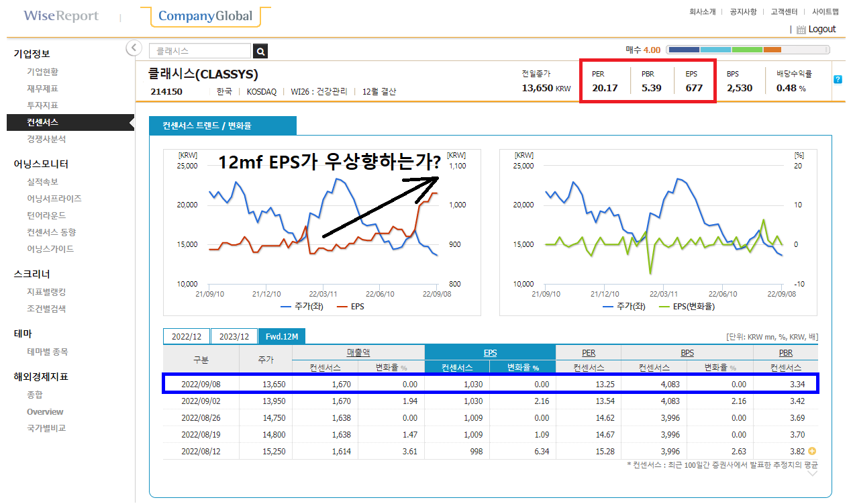Click 공지사항 in the top menu
Screen dimensions: 851x504
point(743,11)
